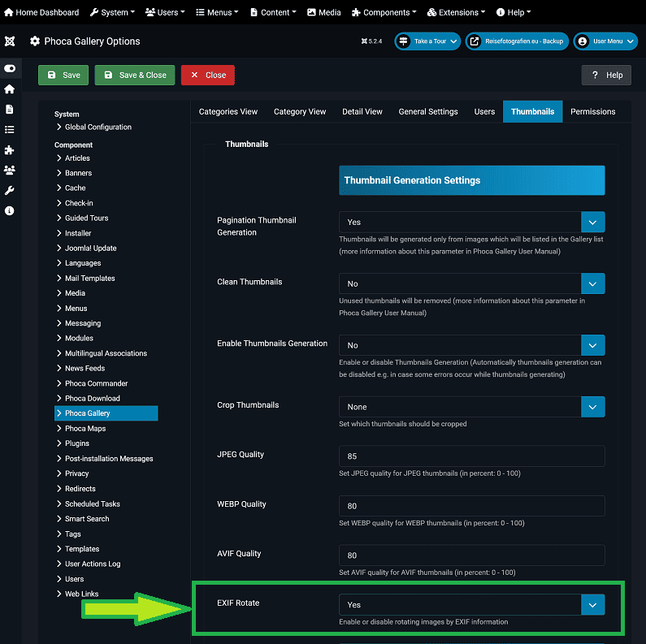Click the Users group icon in sidebar

pyautogui.click(x=10, y=171)
